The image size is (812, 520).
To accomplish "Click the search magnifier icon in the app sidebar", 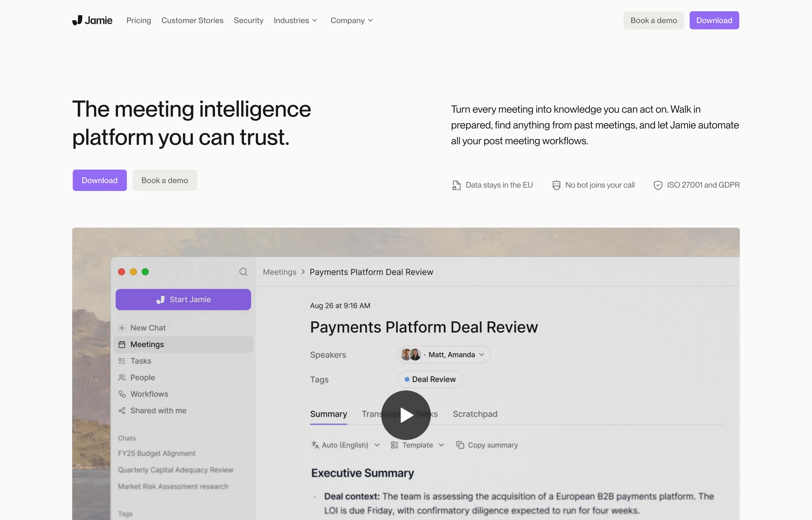I will 243,272.
